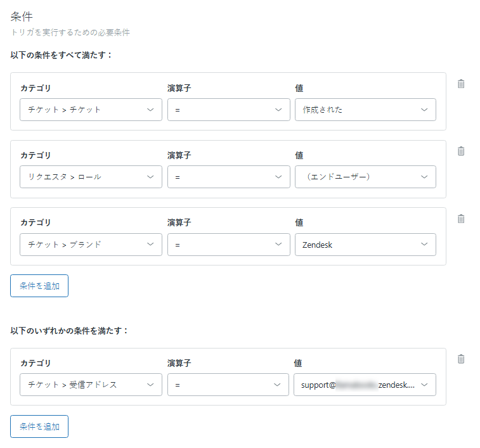Expand the Zendesk value dropdown

[365, 245]
